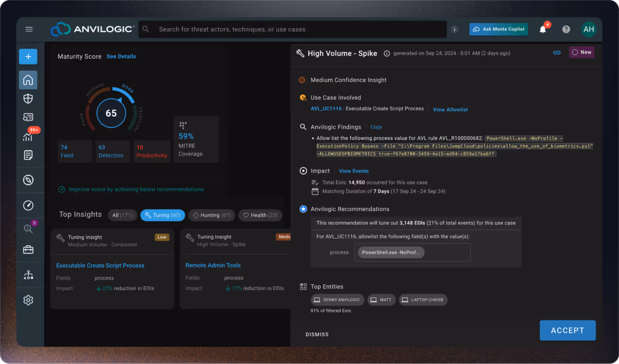
Task: Click the 74 Feed score tile
Action: pos(75,152)
